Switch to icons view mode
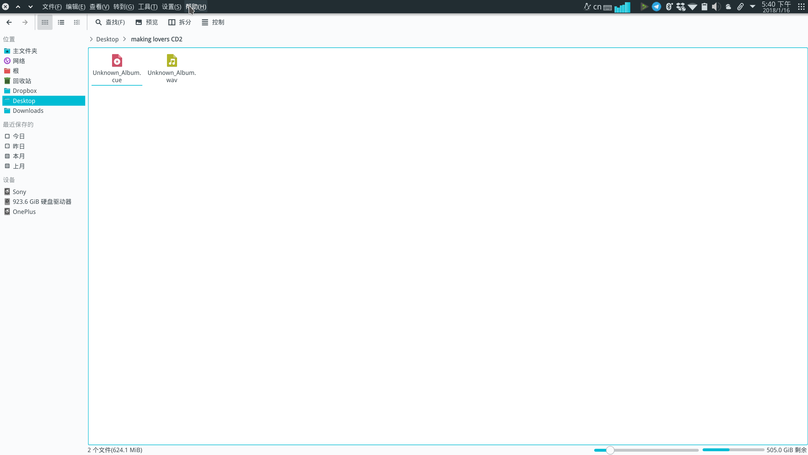This screenshot has height=455, width=808. [45, 22]
